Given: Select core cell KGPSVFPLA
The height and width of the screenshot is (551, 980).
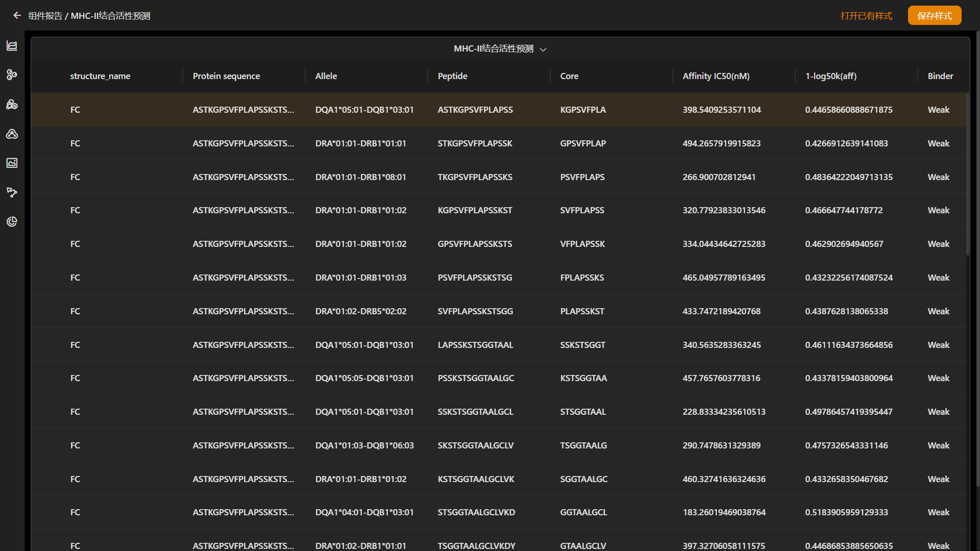Looking at the screenshot, I should (583, 110).
